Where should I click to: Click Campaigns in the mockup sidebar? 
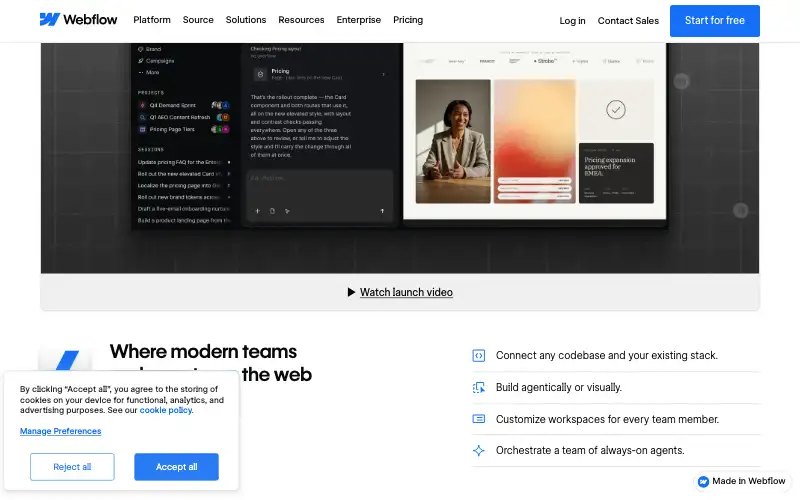[160, 61]
